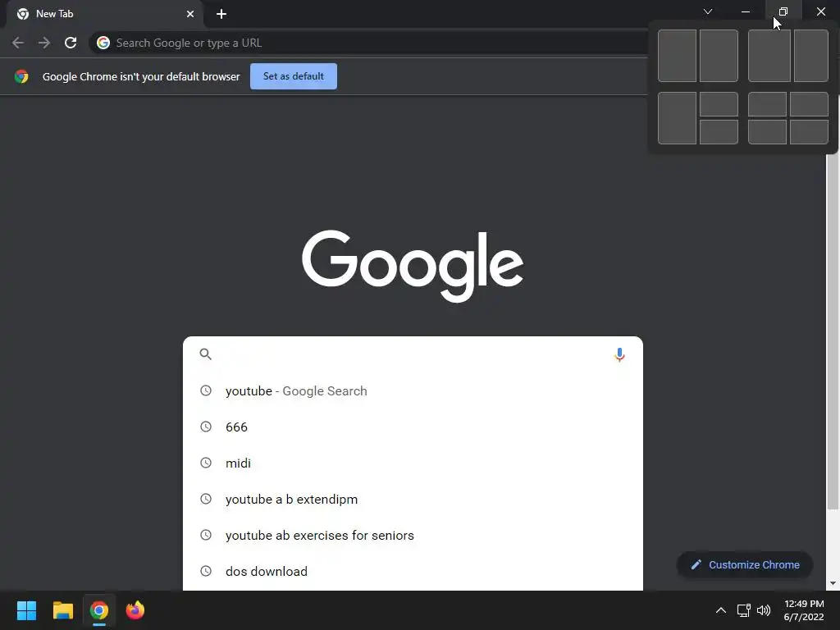Open a new tab with plus button
The height and width of the screenshot is (630, 840).
pyautogui.click(x=221, y=14)
